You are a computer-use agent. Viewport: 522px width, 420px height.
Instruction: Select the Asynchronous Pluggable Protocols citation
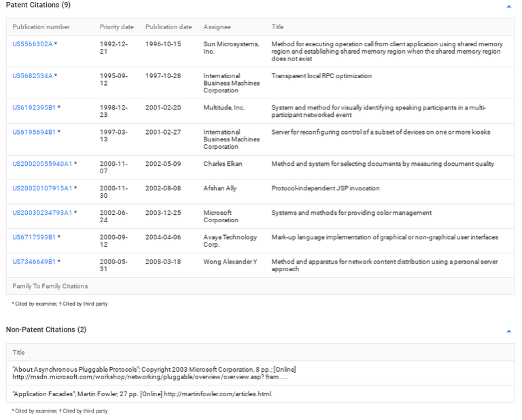[154, 373]
